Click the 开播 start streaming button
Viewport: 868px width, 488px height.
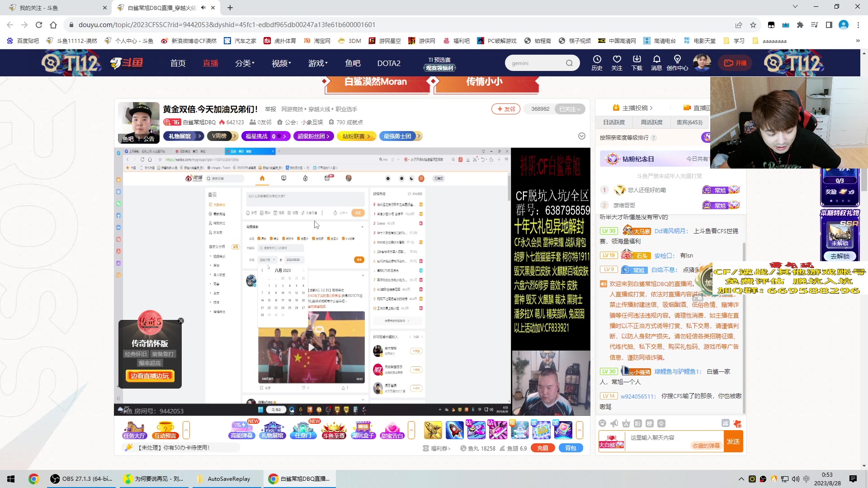point(736,63)
